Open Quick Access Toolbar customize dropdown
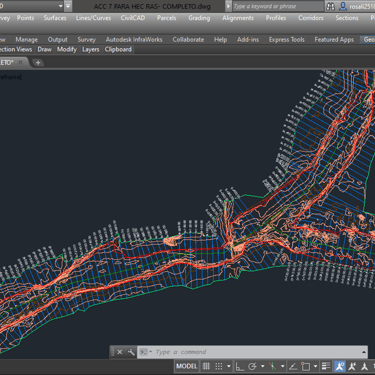This screenshot has width=375, height=375. 68,6
